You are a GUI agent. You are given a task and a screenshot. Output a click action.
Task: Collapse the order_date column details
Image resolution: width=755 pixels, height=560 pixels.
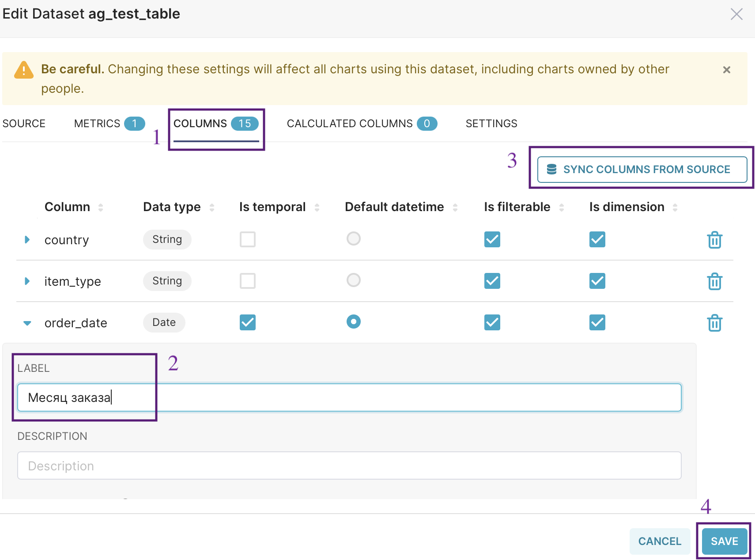pos(27,323)
